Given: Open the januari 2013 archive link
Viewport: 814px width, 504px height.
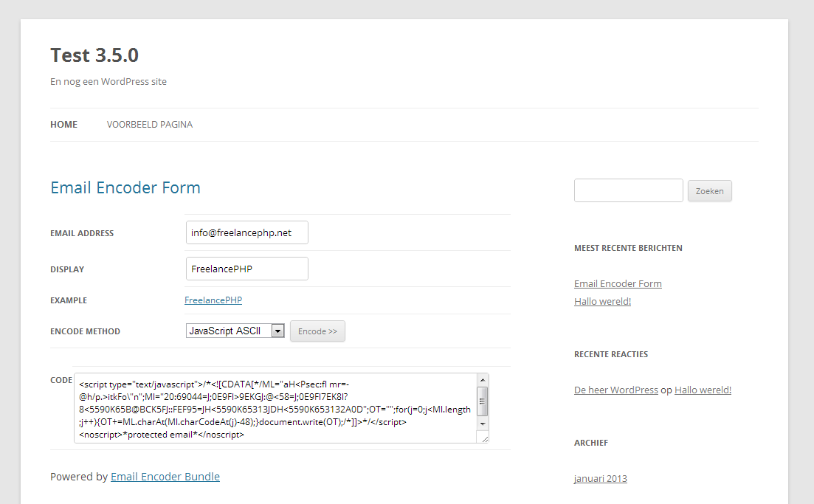Looking at the screenshot, I should click(x=601, y=479).
